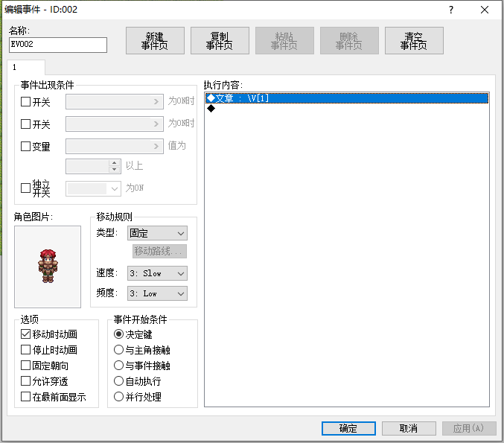Open the 速度 dropdown showing 3: Slow
Screen dimensions: 504x443
click(x=158, y=273)
